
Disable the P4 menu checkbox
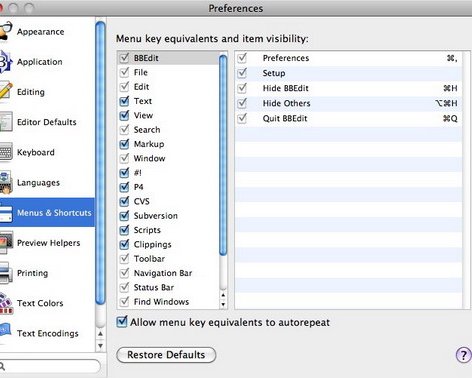click(124, 187)
